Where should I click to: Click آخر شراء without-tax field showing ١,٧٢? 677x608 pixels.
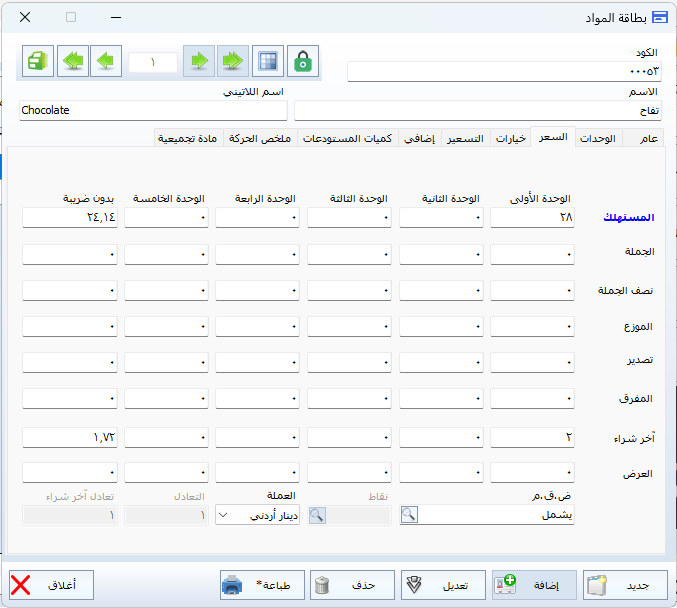click(x=70, y=437)
